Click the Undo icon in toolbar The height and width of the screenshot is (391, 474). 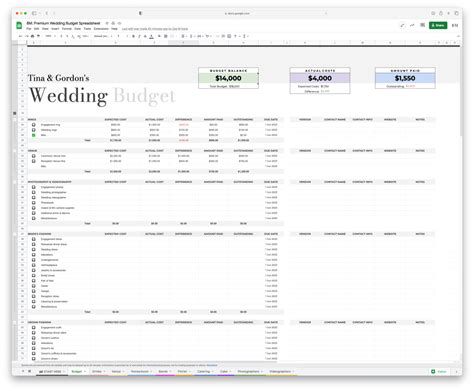point(21,36)
